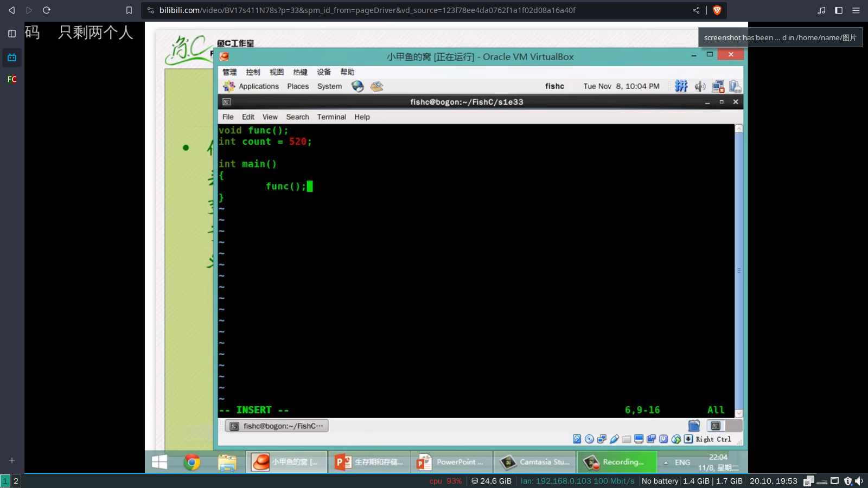Click the browser Forward arrow icon

[29, 10]
